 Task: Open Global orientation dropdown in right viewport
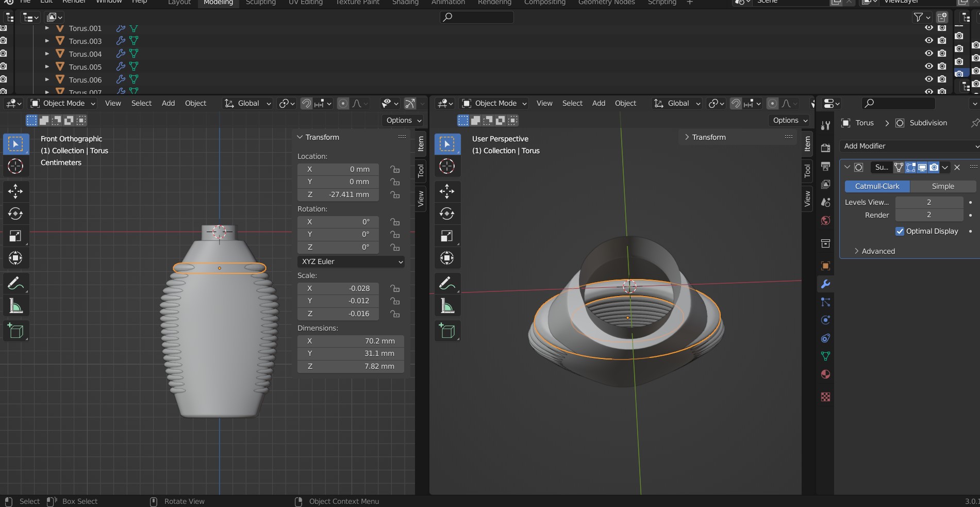click(677, 103)
